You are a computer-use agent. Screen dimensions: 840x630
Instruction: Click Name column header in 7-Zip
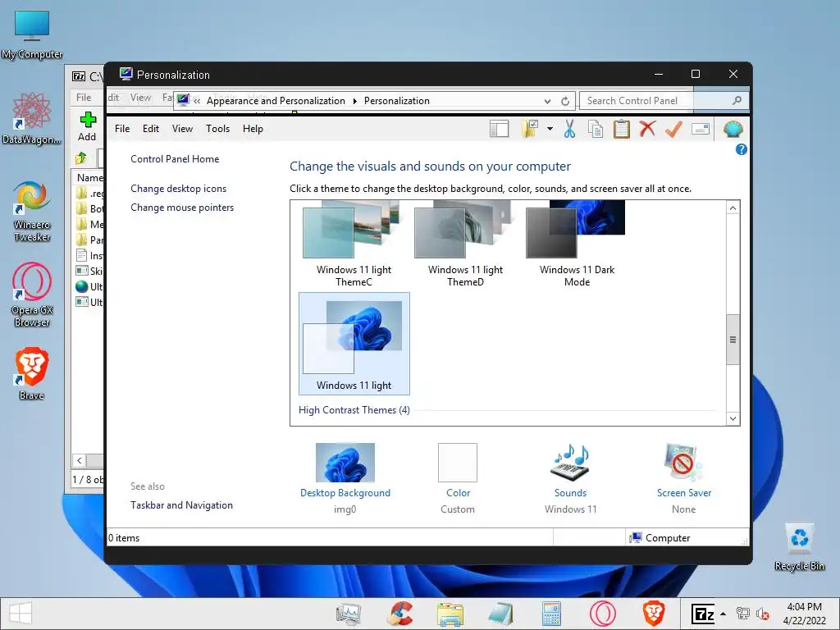point(89,178)
